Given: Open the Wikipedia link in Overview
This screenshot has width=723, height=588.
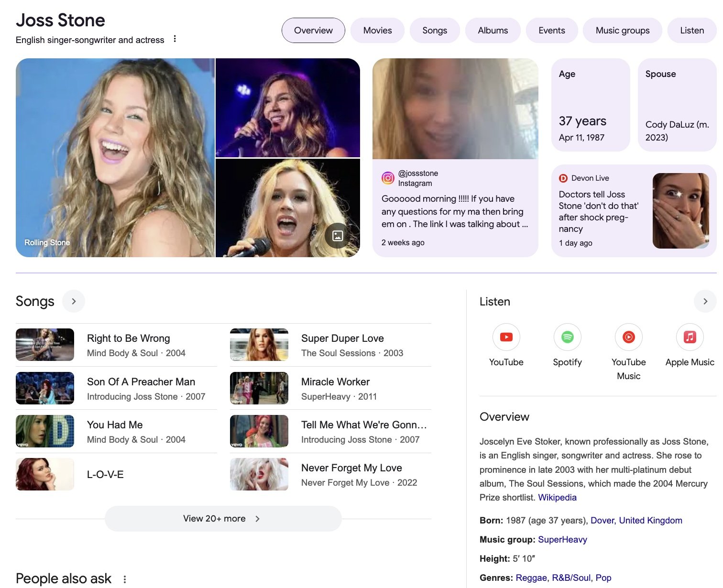Looking at the screenshot, I should (557, 498).
